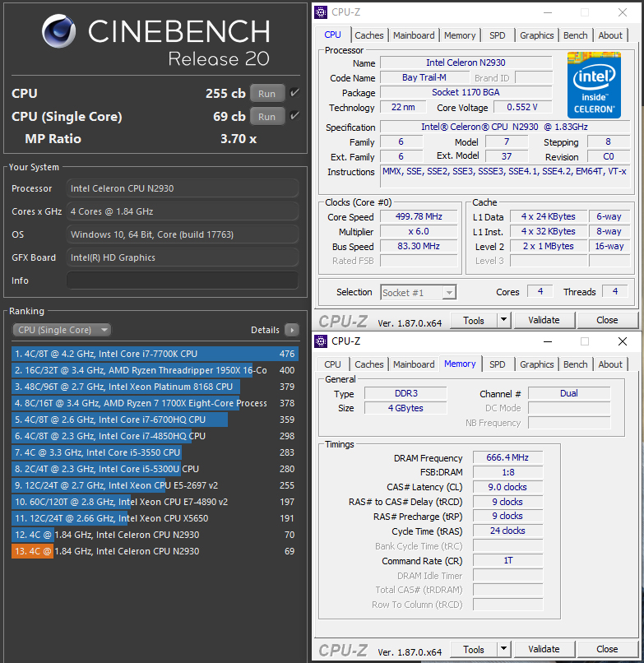Open the Socket #1 selection dropdown
The image size is (644, 663).
click(x=418, y=293)
